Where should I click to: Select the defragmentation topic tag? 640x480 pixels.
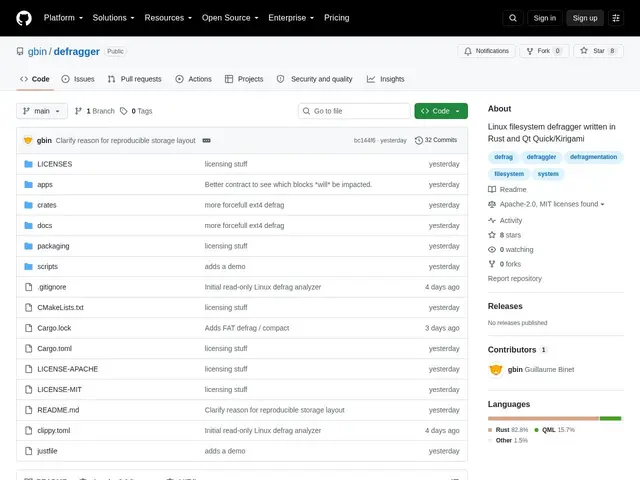[x=593, y=157]
